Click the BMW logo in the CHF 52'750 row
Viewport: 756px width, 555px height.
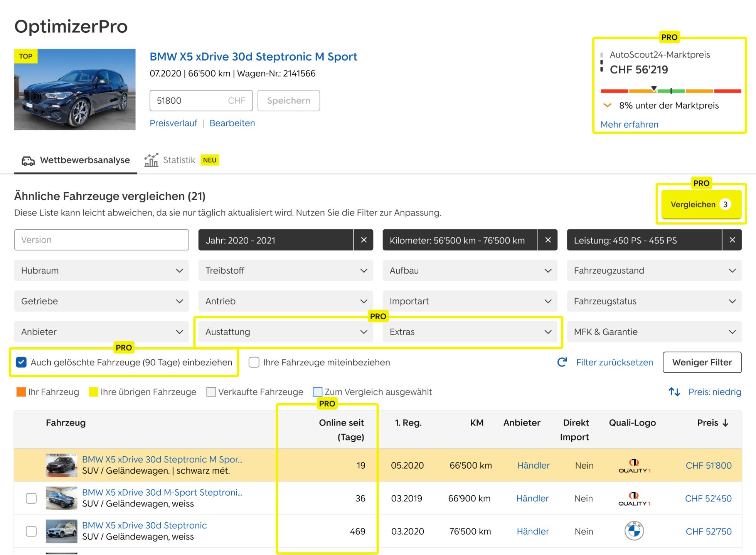[x=634, y=531]
